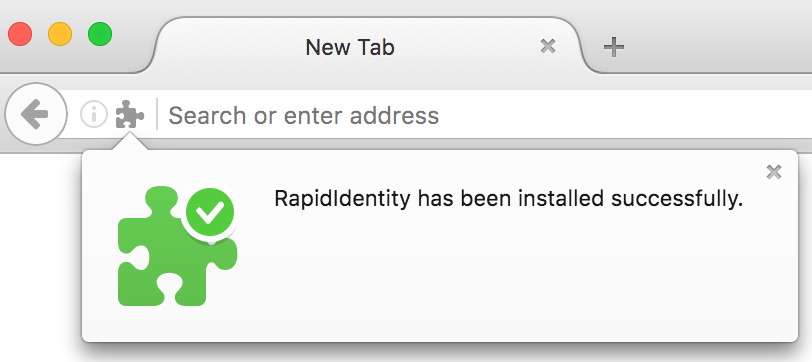Enter full screen with the green button

100,34
